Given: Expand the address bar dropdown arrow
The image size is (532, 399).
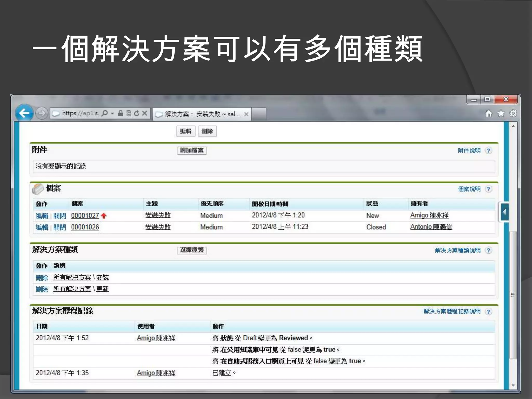Looking at the screenshot, I should tap(112, 114).
